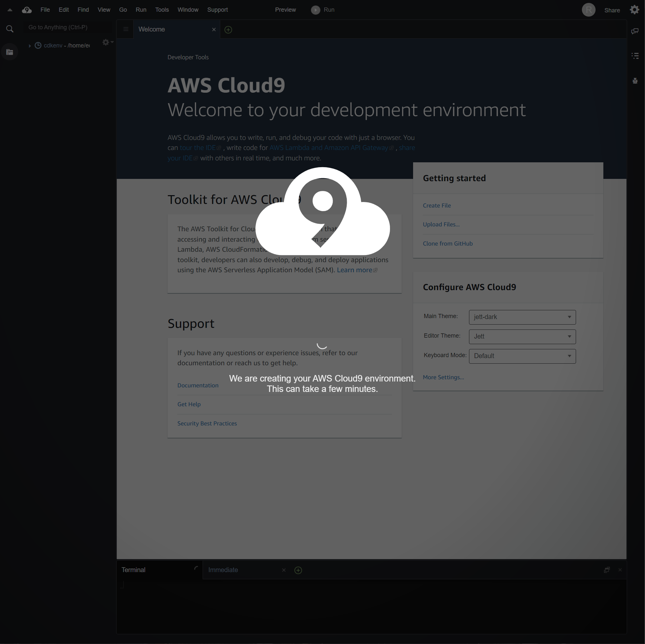Viewport: 645px width, 644px height.
Task: Expand the cdkenv folder tree node
Action: [29, 46]
